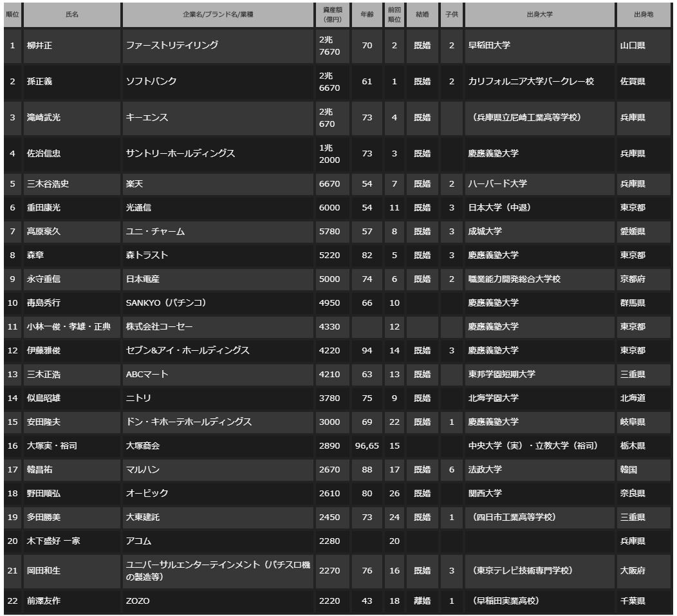This screenshot has width=677, height=616.
Task: Click the 資産額(億円) column header
Action: [333, 15]
